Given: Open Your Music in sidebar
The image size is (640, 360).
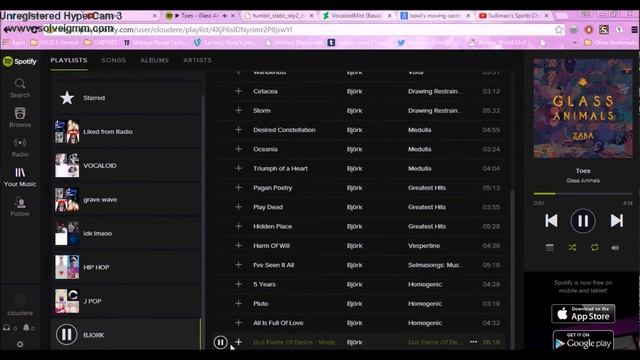Looking at the screenshot, I should 20,177.
